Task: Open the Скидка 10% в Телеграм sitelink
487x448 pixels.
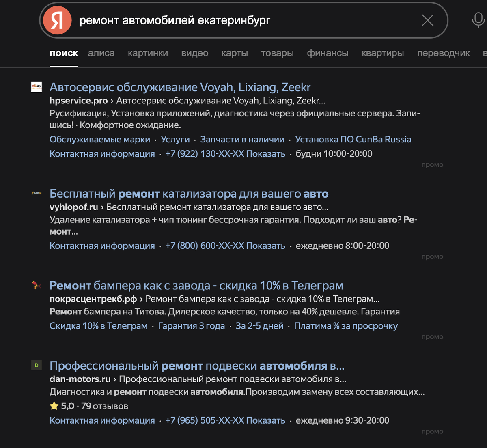Action: (99, 325)
